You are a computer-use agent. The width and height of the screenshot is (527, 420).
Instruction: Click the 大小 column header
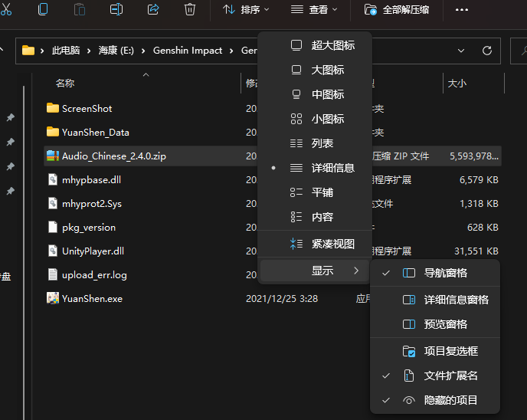pyautogui.click(x=457, y=83)
